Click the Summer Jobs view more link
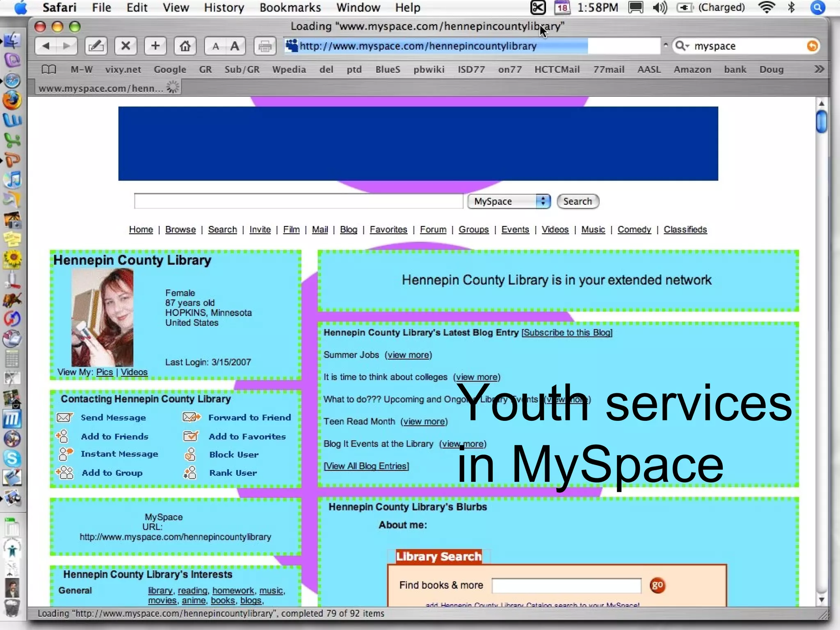The width and height of the screenshot is (840, 630). coord(409,355)
